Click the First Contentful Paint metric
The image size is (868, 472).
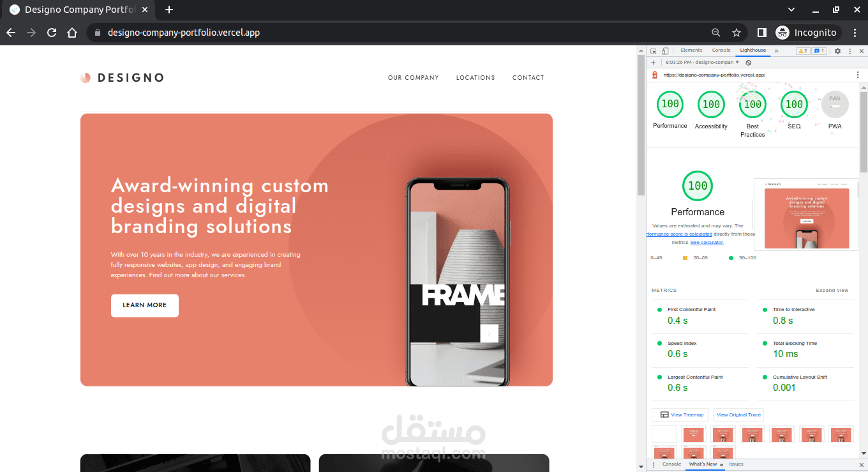pos(700,316)
